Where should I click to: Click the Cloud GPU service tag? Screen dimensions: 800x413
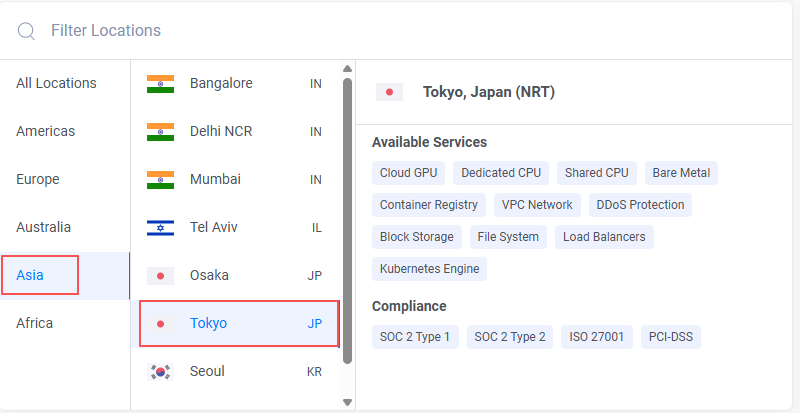(x=408, y=173)
